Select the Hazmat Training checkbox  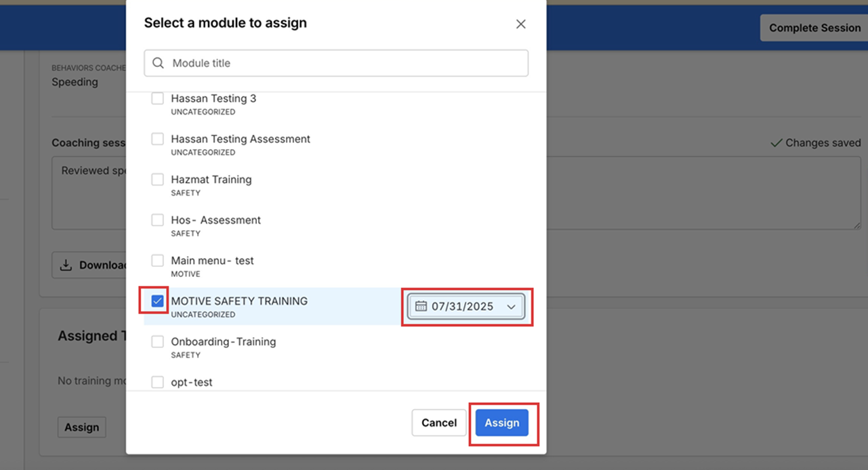157,179
